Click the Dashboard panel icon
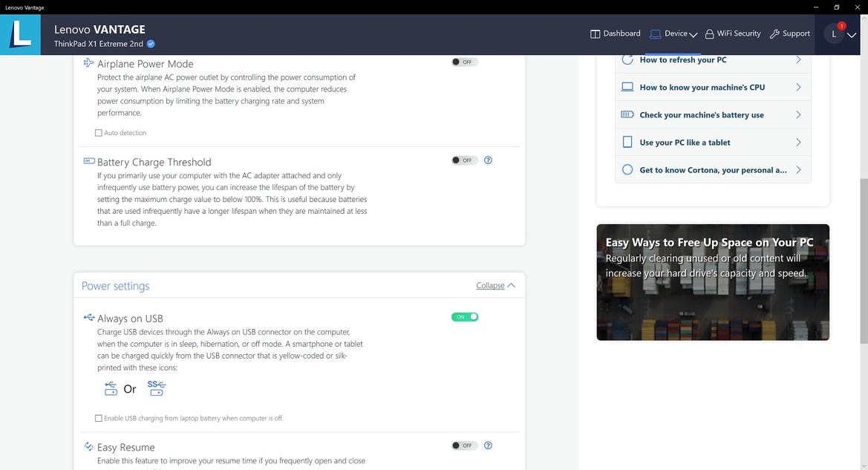The height and width of the screenshot is (470, 868). pos(595,33)
